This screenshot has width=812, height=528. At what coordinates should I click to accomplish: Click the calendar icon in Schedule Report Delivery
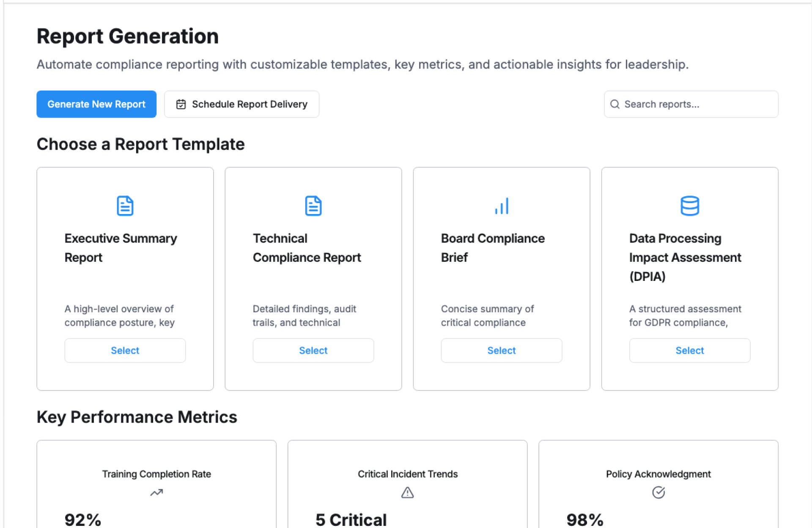(x=181, y=104)
